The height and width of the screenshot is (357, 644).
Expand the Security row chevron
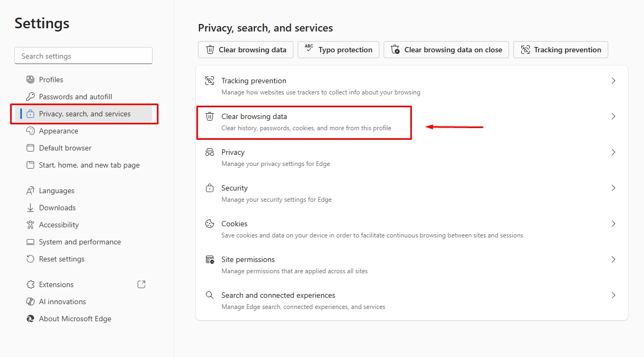(x=613, y=188)
